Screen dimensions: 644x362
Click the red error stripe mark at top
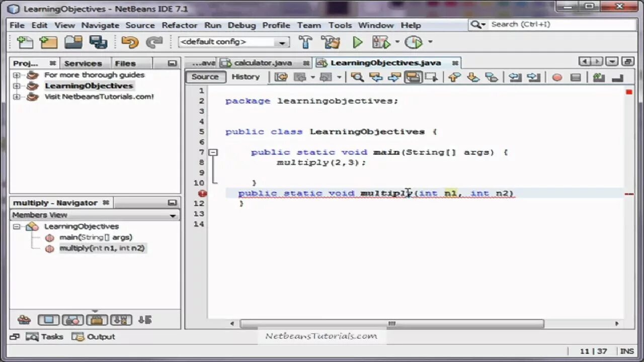pos(629,92)
